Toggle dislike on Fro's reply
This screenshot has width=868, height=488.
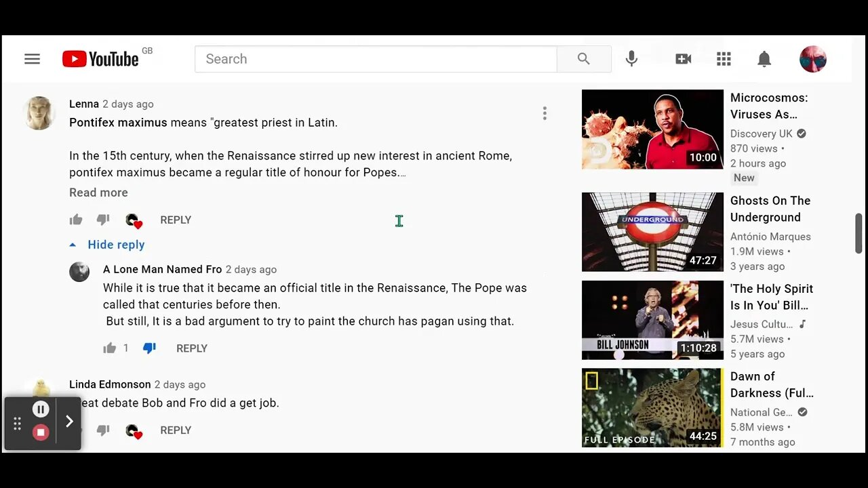(x=150, y=348)
